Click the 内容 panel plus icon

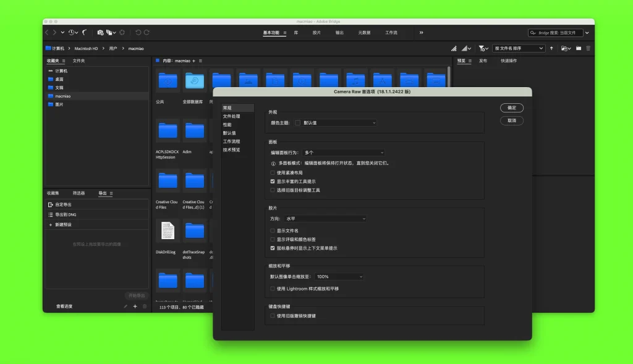[x=193, y=61]
